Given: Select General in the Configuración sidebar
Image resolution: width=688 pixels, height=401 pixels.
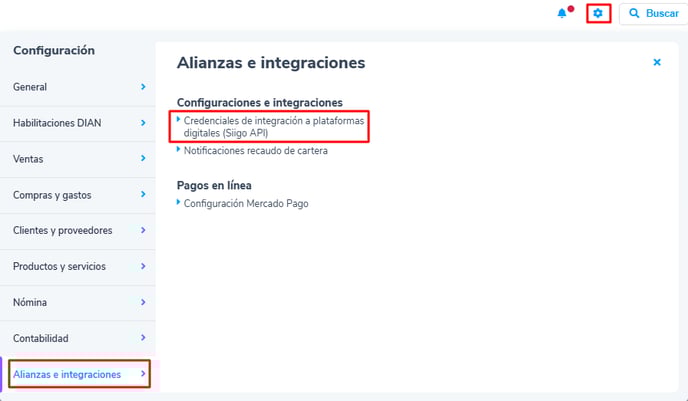Looking at the screenshot, I should click(30, 87).
